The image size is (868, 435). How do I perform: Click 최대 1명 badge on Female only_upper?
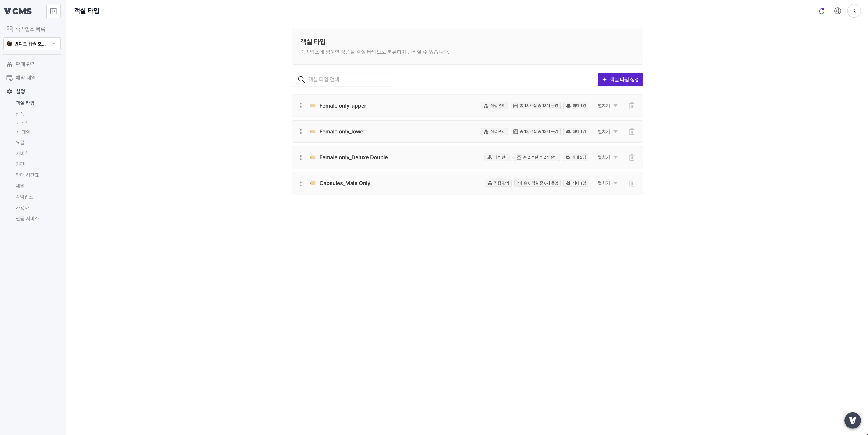click(x=576, y=106)
